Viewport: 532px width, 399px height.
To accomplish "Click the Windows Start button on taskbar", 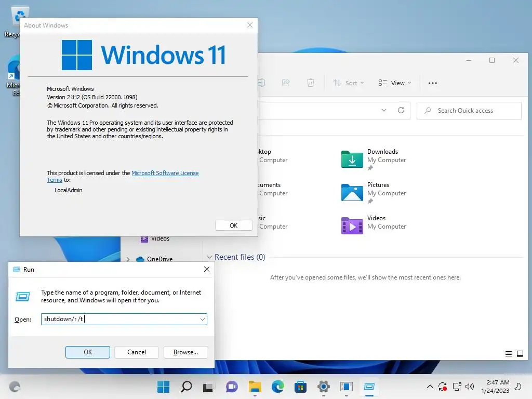I will click(x=163, y=387).
